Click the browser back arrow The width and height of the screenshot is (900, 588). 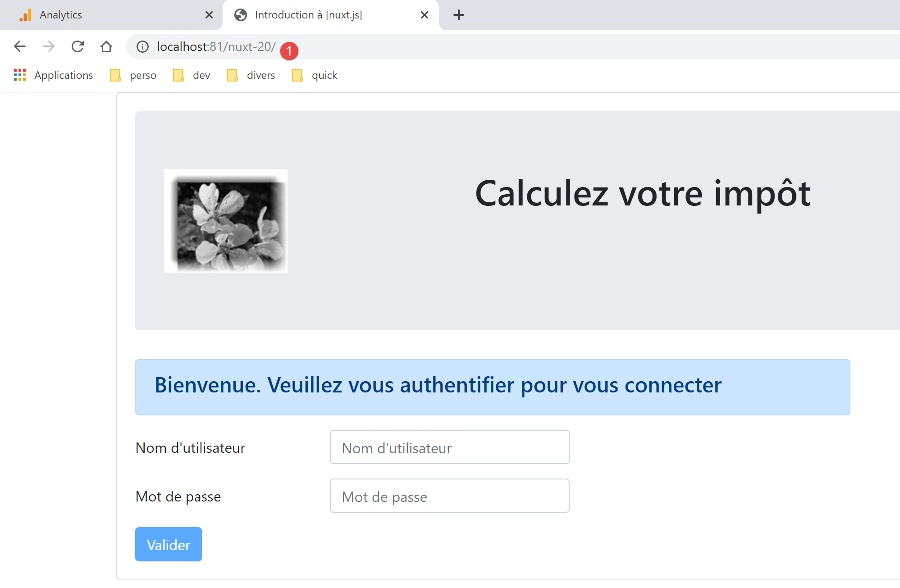[20, 46]
